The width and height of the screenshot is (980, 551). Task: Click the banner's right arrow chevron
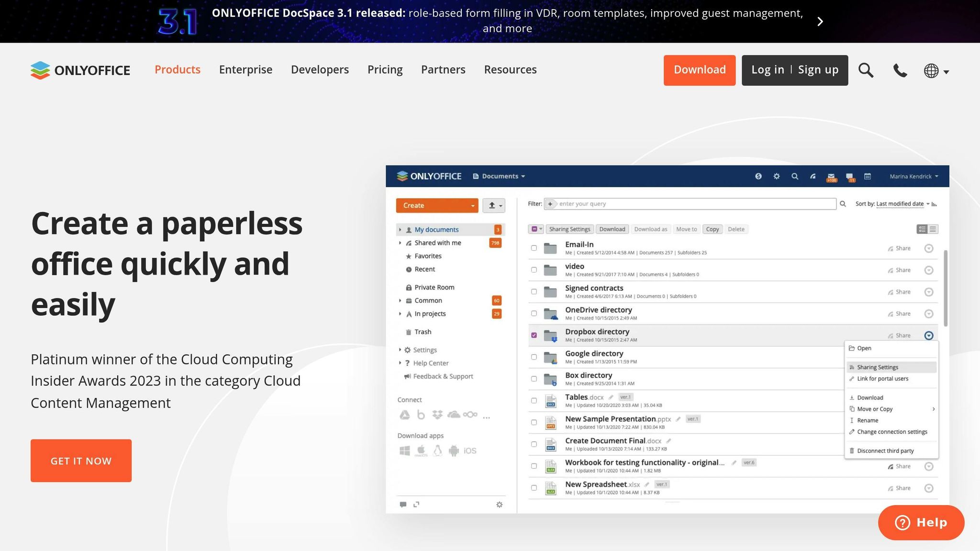coord(820,22)
